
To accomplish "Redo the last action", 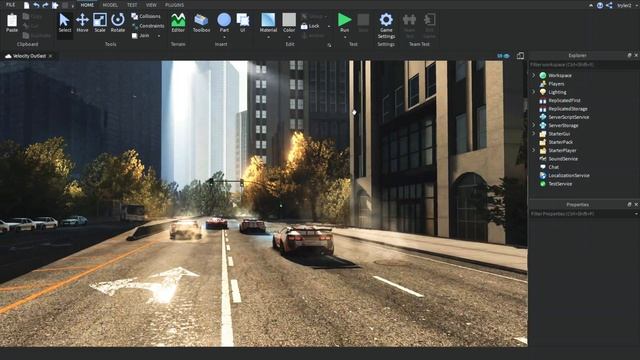I will click(45, 5).
